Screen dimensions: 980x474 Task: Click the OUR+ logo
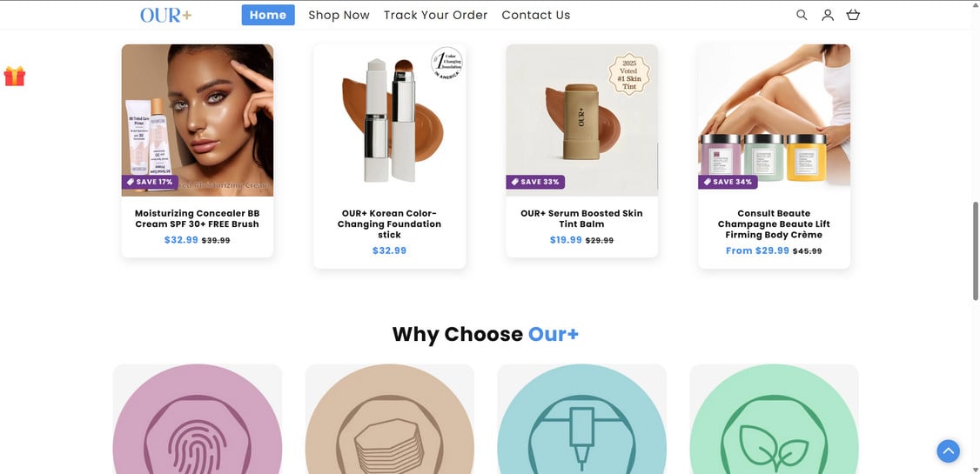click(x=166, y=15)
